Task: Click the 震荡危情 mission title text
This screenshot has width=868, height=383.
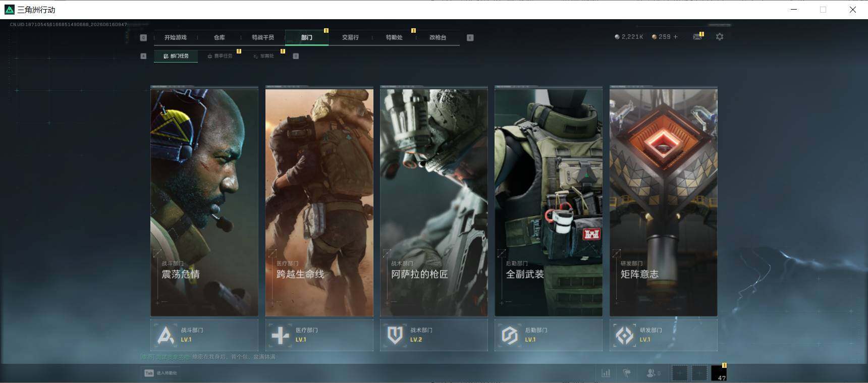Action: click(181, 274)
